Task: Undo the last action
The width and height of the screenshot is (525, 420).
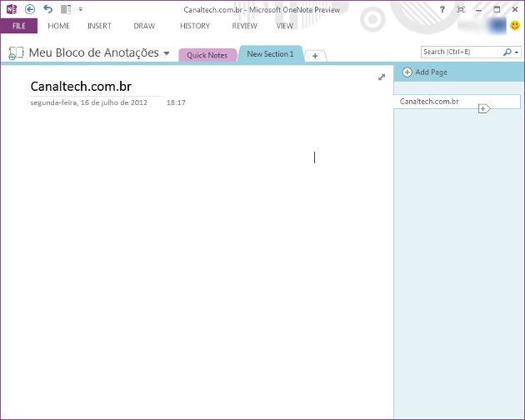Action: point(47,9)
